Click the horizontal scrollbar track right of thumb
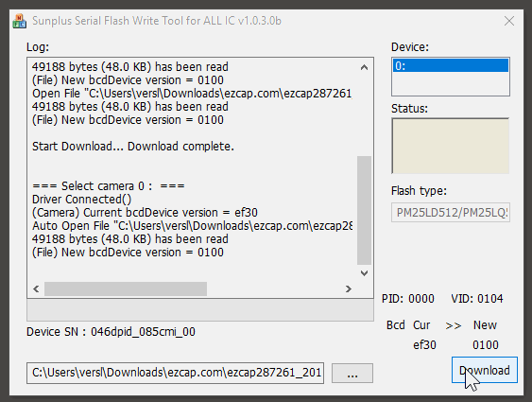The width and height of the screenshot is (532, 402). tap(274, 288)
